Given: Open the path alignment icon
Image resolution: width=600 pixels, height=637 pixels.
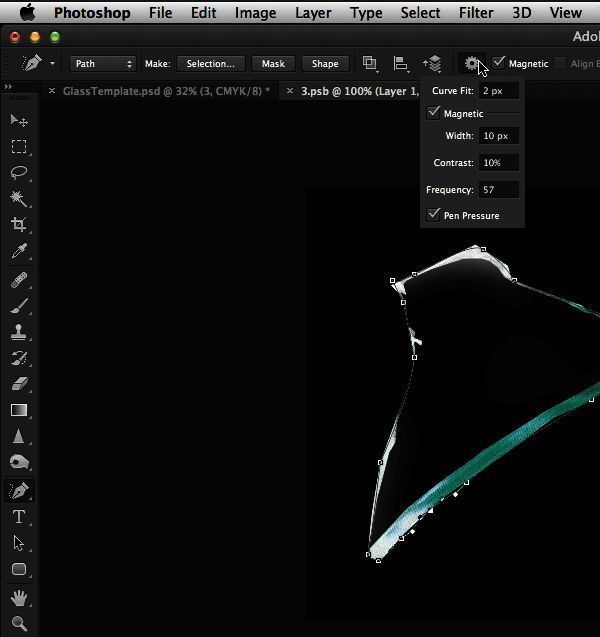Looking at the screenshot, I should 401,64.
